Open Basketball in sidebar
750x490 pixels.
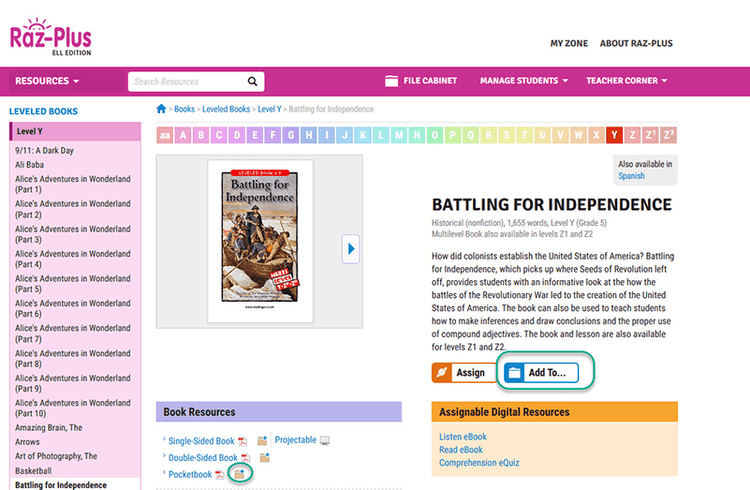(x=33, y=471)
